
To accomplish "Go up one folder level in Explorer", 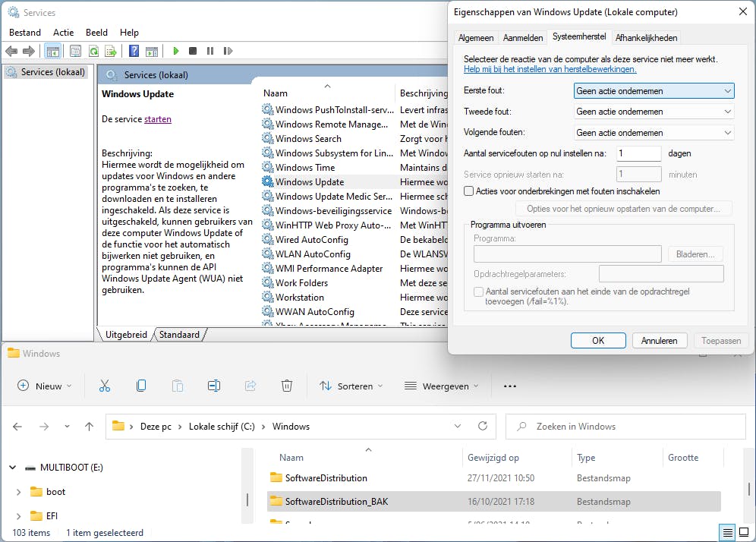I will pos(90,427).
